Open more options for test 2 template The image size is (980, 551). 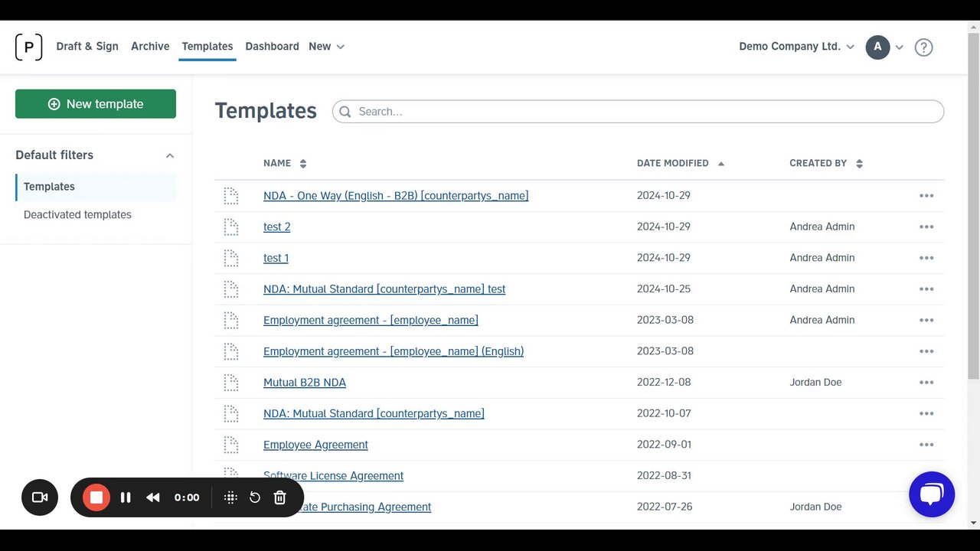click(926, 227)
